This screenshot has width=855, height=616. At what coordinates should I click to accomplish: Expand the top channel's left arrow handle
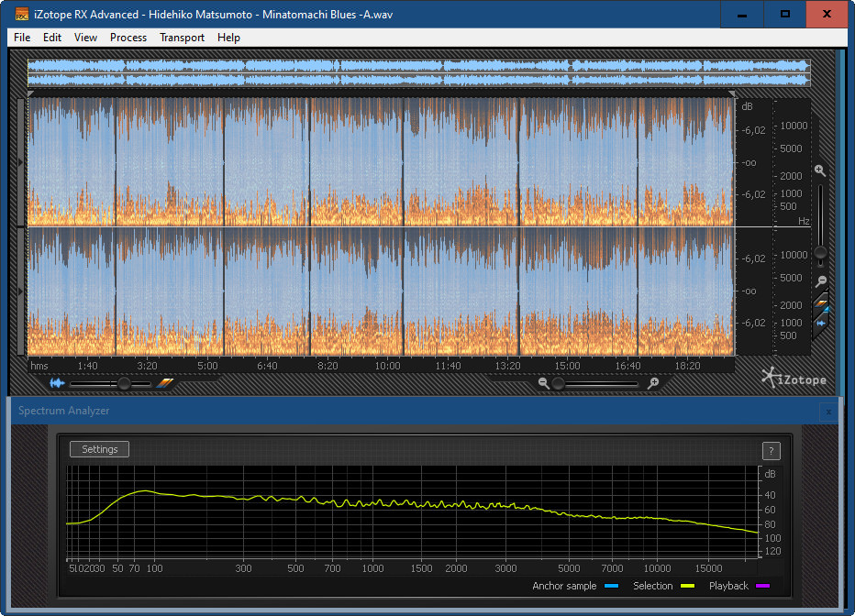[22, 162]
